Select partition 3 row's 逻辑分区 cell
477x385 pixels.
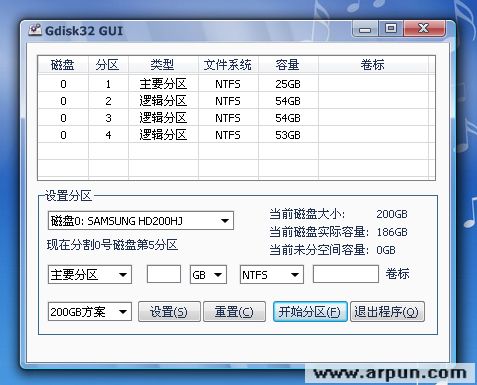point(163,118)
